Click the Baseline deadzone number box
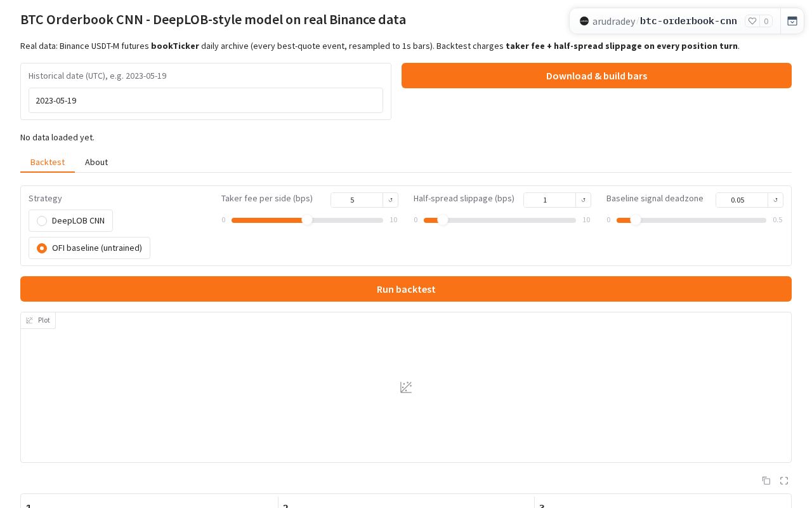This screenshot has width=812, height=508. coord(742,200)
